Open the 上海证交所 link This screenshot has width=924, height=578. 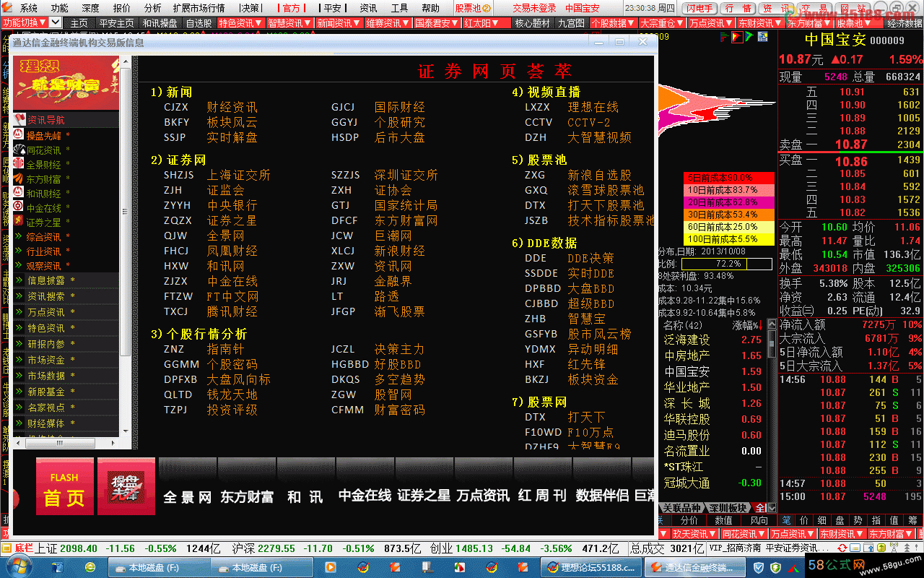(239, 175)
